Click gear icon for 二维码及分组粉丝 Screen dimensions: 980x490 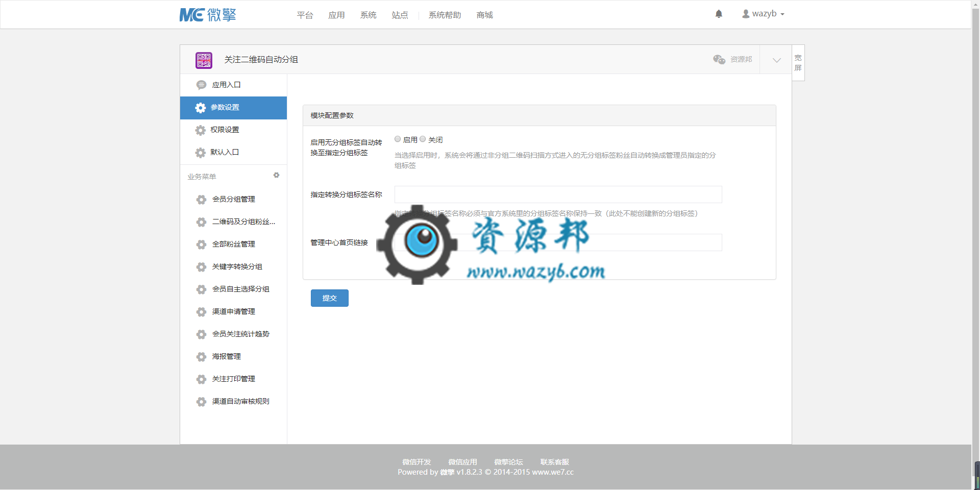tap(201, 222)
